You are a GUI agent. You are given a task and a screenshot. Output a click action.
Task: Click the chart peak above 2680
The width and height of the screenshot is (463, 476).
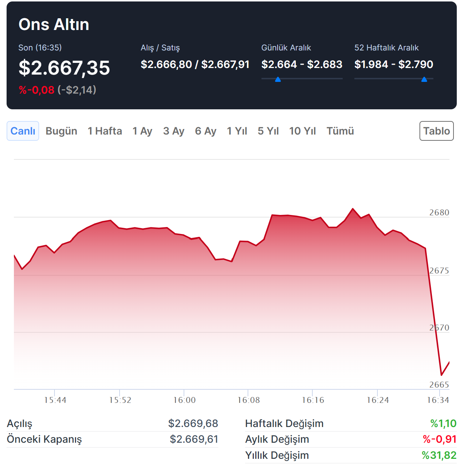pyautogui.click(x=353, y=209)
